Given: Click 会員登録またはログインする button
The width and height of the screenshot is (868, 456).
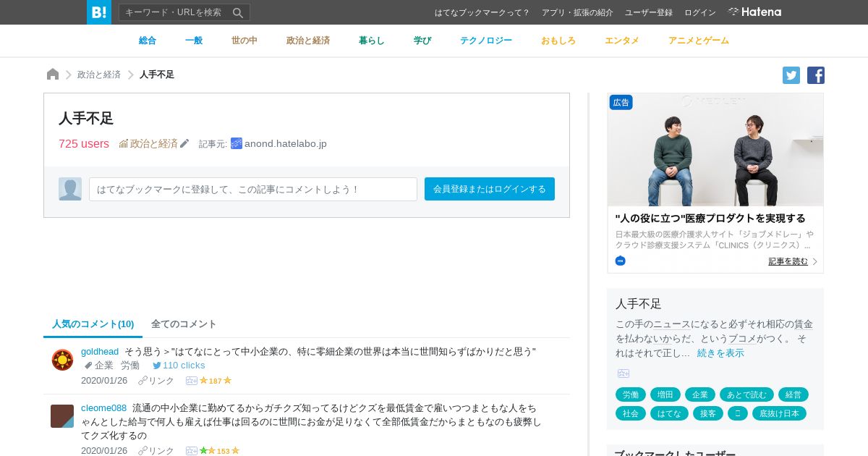Looking at the screenshot, I should tap(490, 189).
